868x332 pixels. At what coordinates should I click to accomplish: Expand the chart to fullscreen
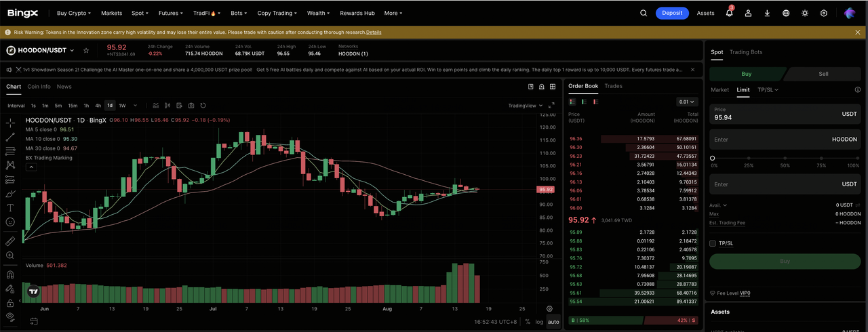pyautogui.click(x=551, y=106)
